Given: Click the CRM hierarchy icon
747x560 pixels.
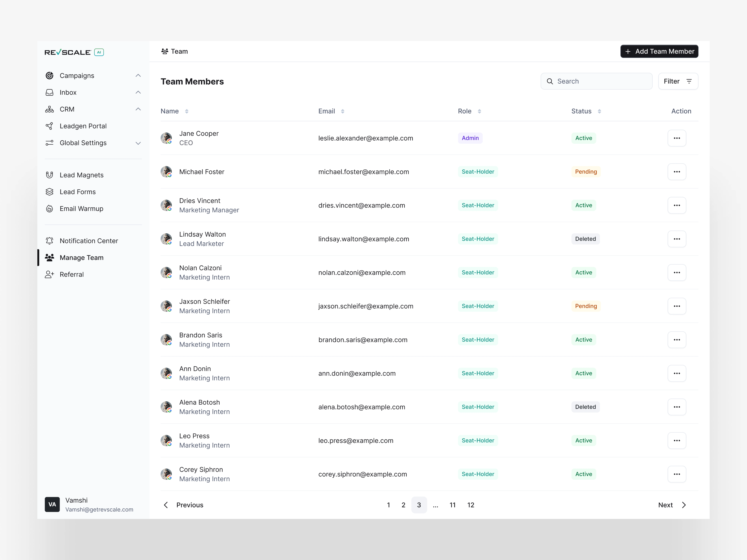Looking at the screenshot, I should [50, 109].
